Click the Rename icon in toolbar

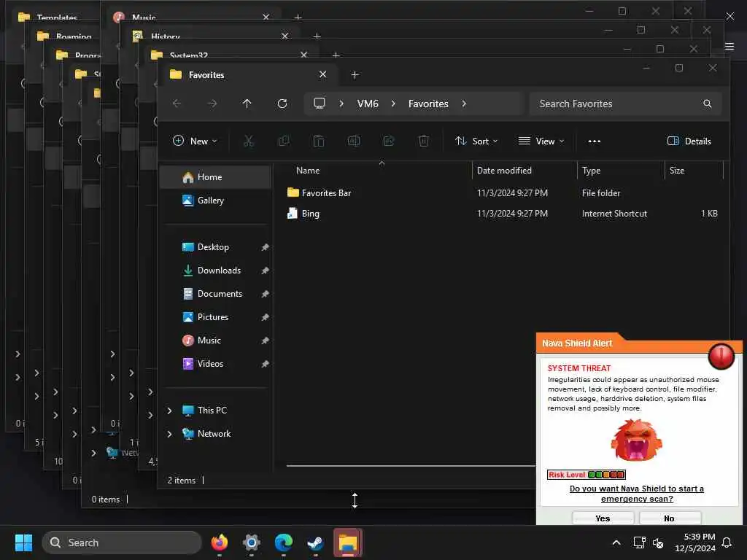click(x=354, y=141)
